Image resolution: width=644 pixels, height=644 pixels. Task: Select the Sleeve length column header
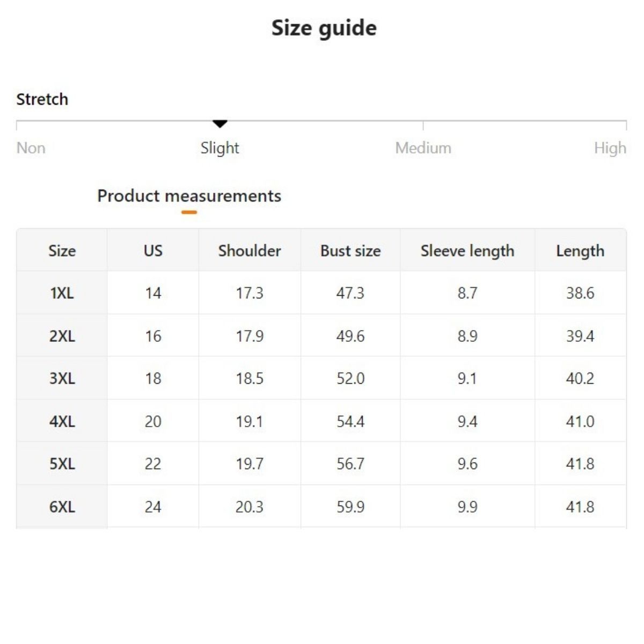[x=467, y=251]
